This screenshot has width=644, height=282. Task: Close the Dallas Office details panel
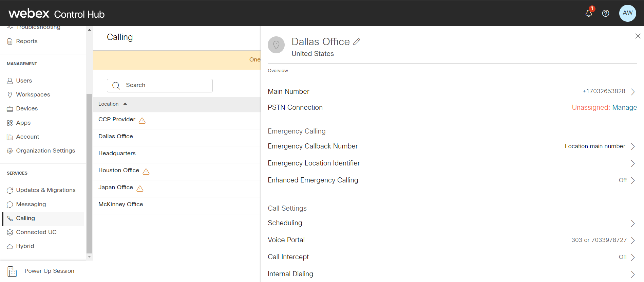(638, 36)
